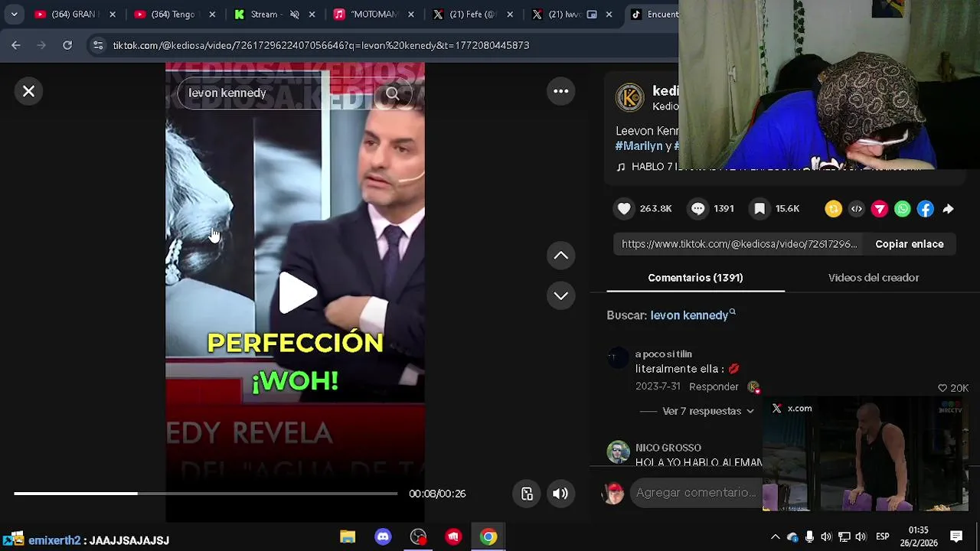980x551 pixels.
Task: Open the levon kennedy search link
Action: [x=692, y=315]
